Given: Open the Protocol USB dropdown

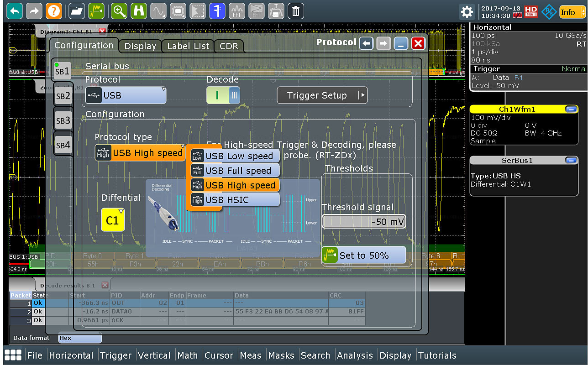Looking at the screenshot, I should point(126,95).
